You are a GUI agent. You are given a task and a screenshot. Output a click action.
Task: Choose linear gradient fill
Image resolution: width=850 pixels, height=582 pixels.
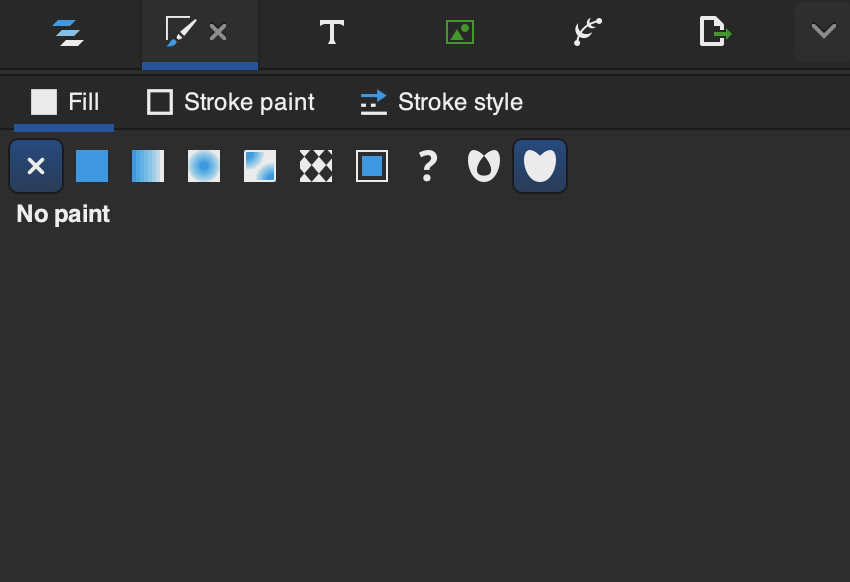148,166
